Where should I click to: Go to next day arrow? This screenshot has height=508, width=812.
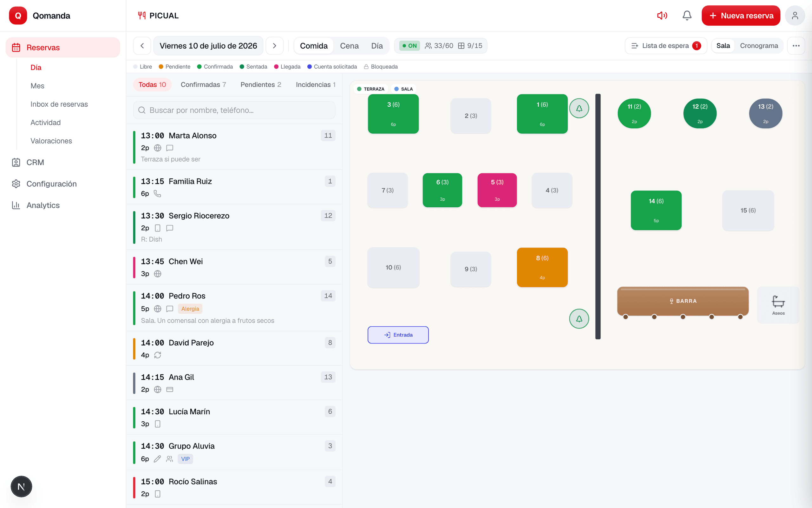point(274,46)
